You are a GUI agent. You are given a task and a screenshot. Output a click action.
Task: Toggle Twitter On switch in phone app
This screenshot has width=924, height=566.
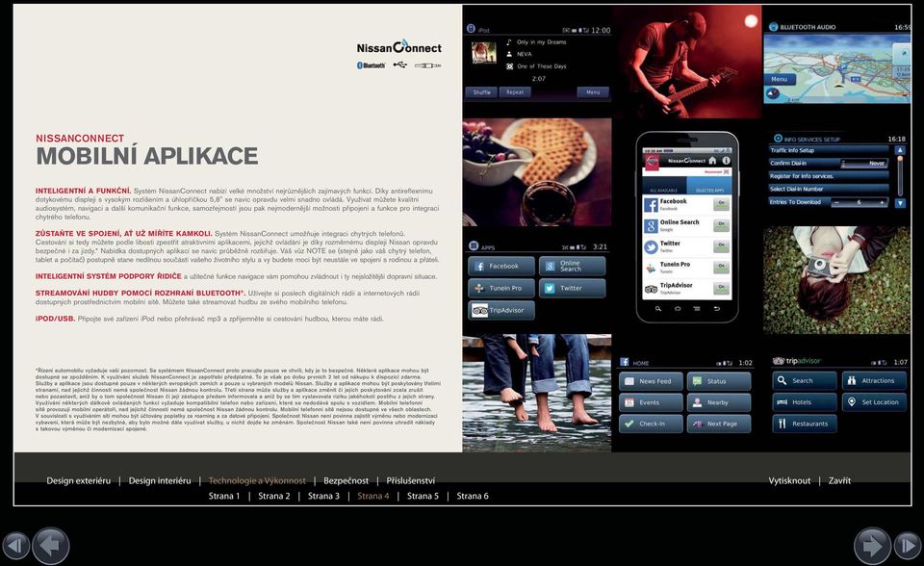coord(721,245)
